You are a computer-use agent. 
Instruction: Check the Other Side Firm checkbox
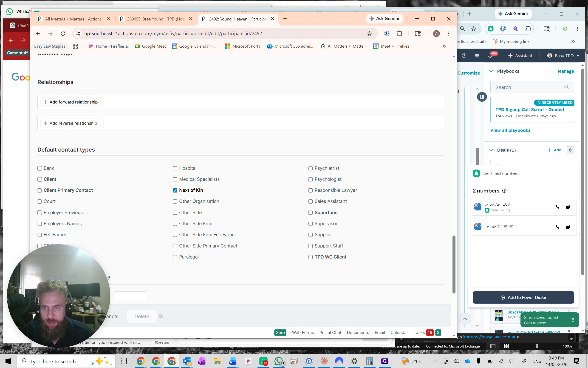[175, 224]
